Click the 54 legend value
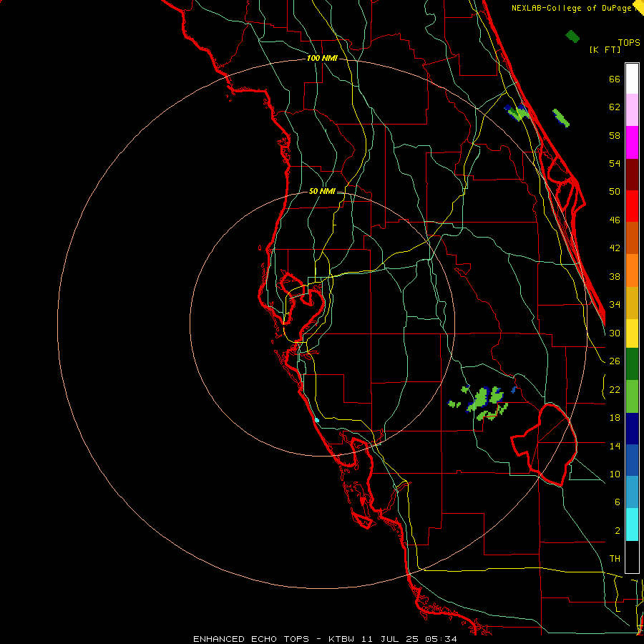The width and height of the screenshot is (644, 644). pyautogui.click(x=615, y=163)
